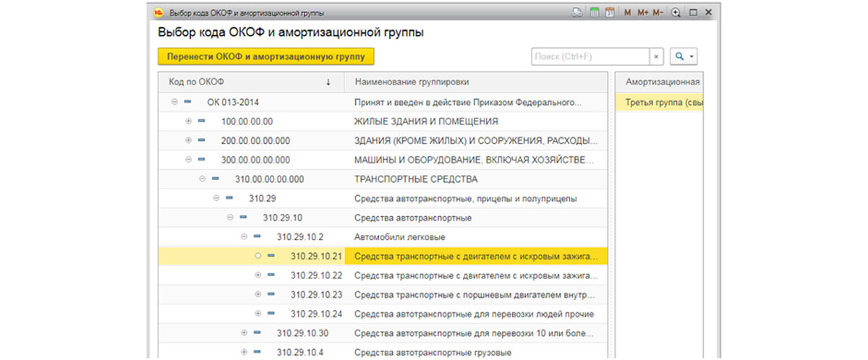The width and height of the screenshot is (868, 360).
Task: Click Перенести ОКОФ и амортизационную группу button
Action: click(x=266, y=56)
